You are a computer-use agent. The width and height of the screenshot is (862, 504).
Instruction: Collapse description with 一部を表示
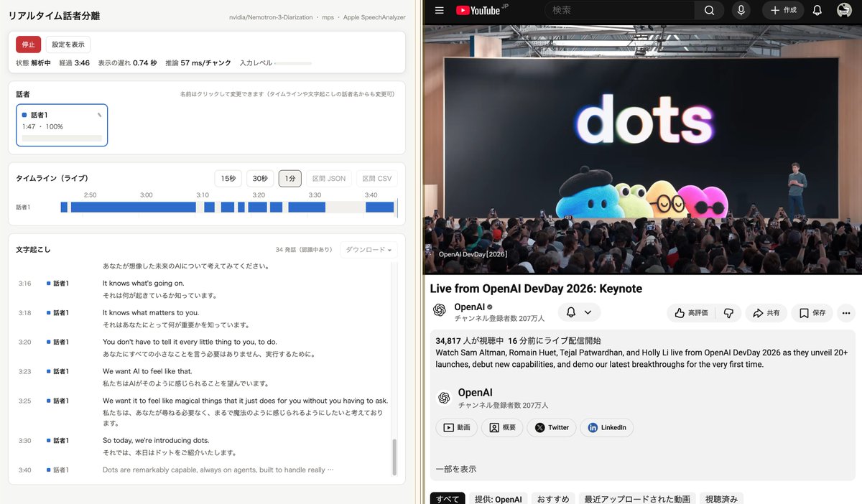point(456,469)
